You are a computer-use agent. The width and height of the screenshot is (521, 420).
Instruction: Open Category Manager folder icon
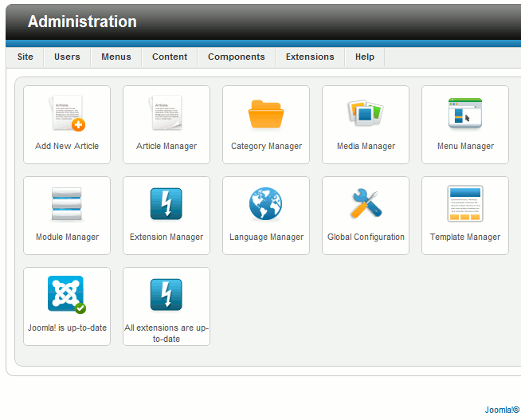click(x=266, y=115)
